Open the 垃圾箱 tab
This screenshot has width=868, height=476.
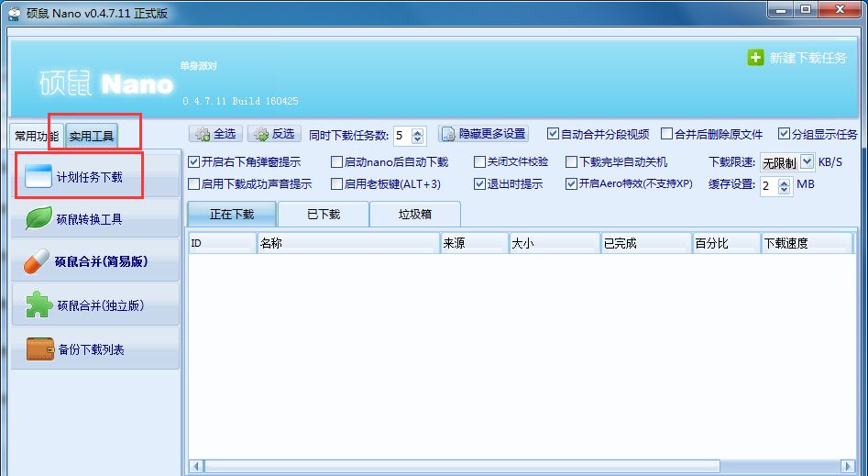415,214
